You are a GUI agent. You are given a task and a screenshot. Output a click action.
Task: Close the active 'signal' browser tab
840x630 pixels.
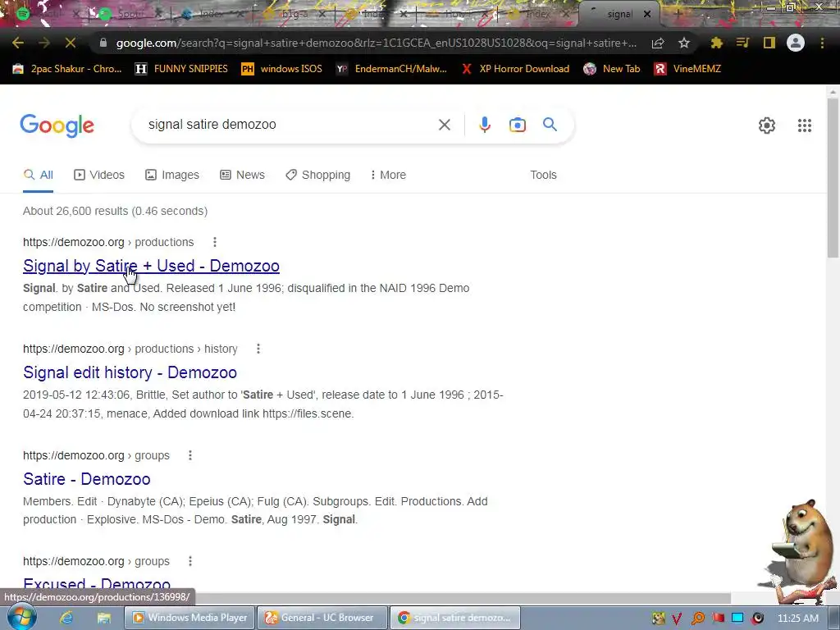(647, 15)
